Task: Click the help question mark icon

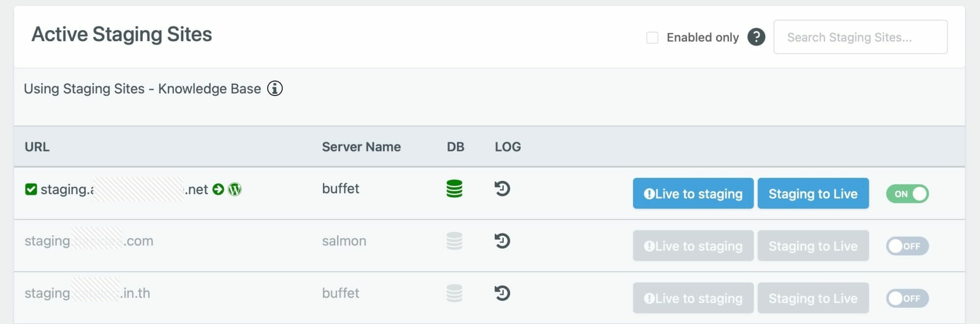Action: (756, 37)
